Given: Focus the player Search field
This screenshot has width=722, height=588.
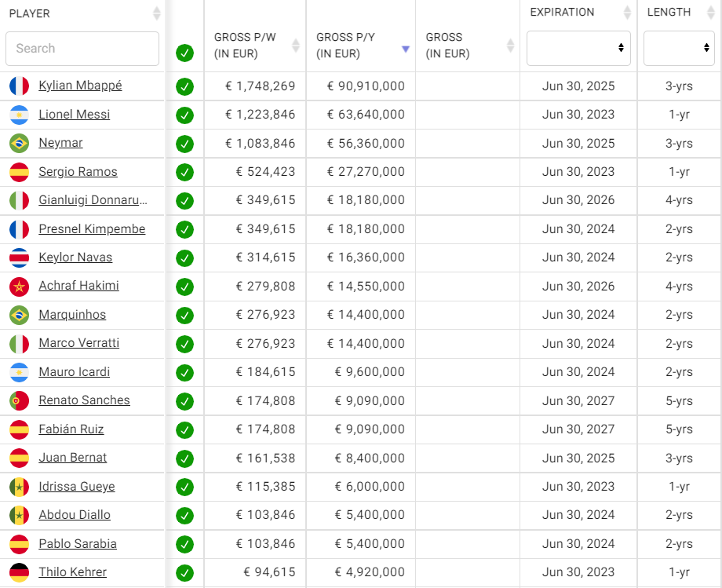Looking at the screenshot, I should coord(82,49).
